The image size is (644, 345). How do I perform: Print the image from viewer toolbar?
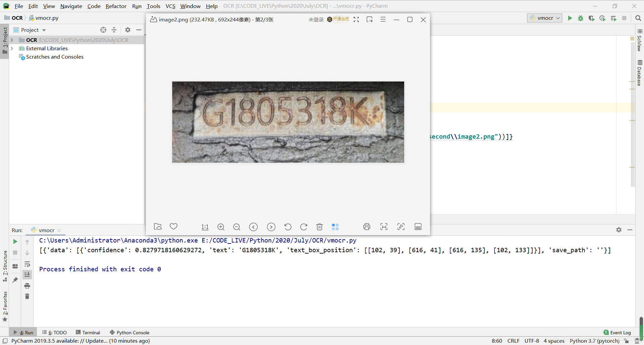point(367,227)
